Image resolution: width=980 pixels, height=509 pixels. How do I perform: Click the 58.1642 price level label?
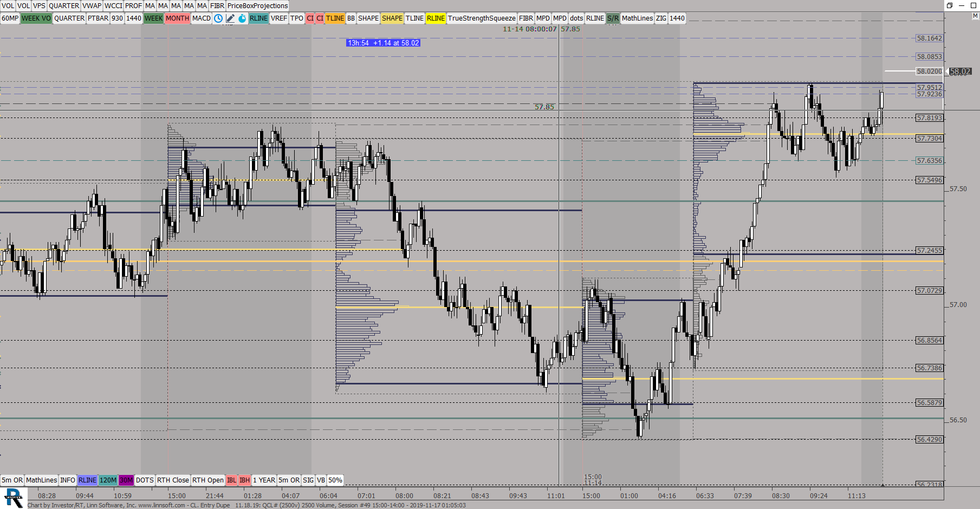[x=929, y=38]
